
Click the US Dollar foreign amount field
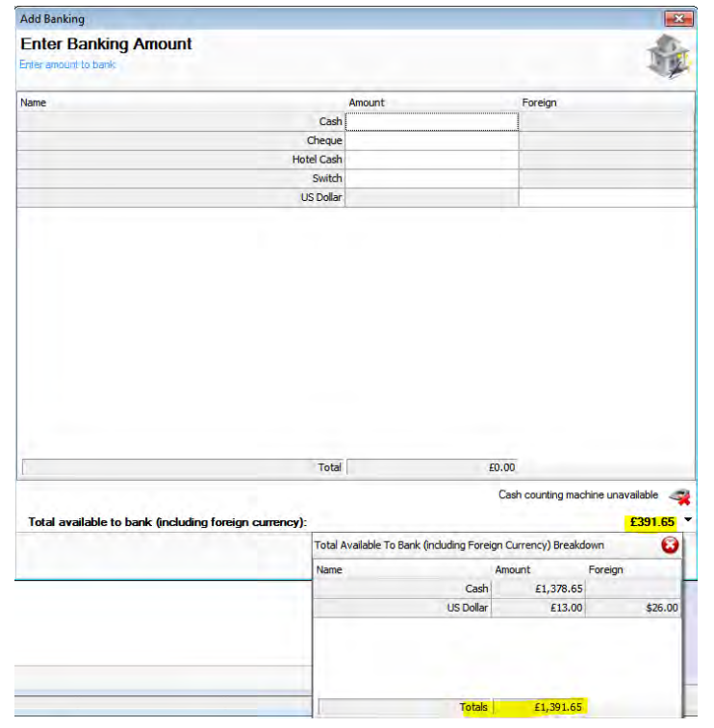click(606, 198)
